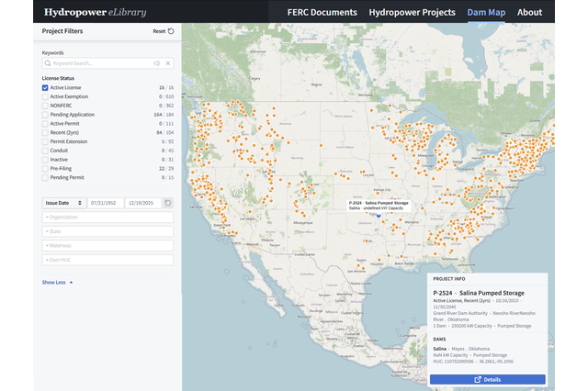
Task: Click the Reset filters icon
Action: [x=171, y=31]
